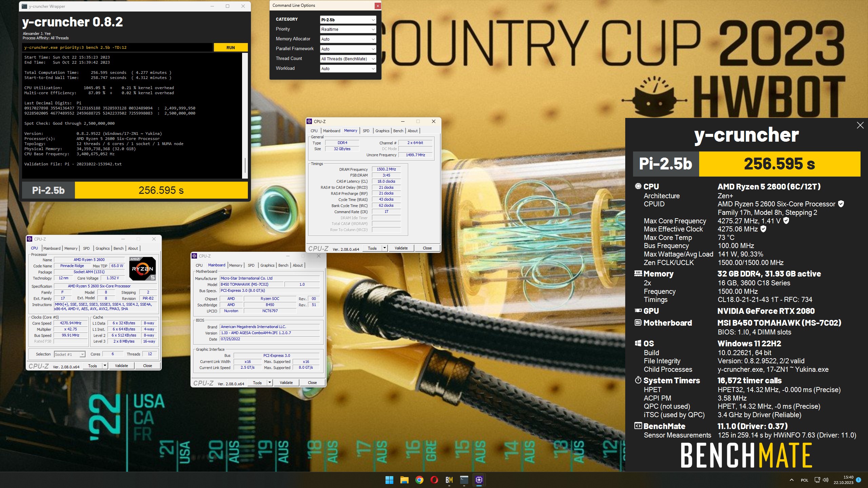Switch to CPU tab in the Memory CPU-Z window
The image size is (868, 488).
(314, 131)
